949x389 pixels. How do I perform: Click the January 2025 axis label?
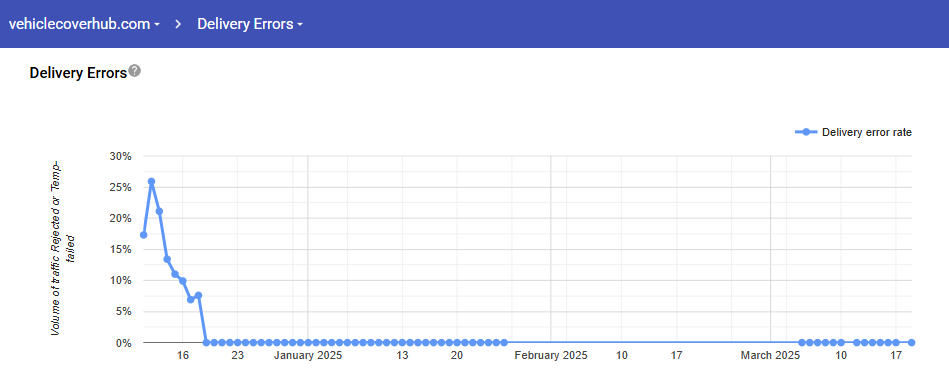pos(307,356)
